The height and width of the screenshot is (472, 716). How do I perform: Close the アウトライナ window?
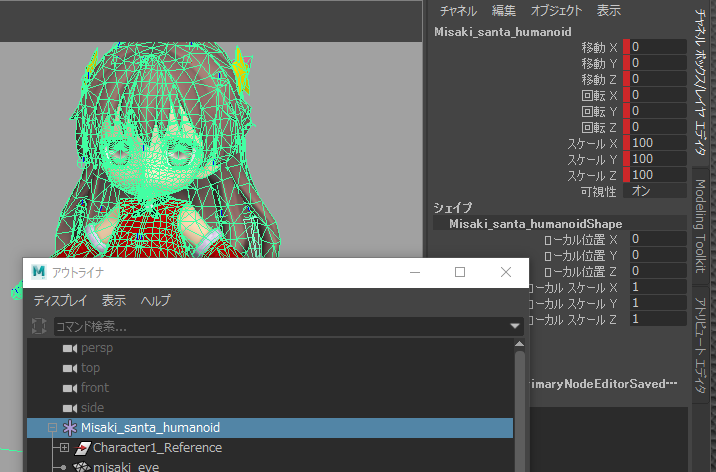tap(505, 273)
